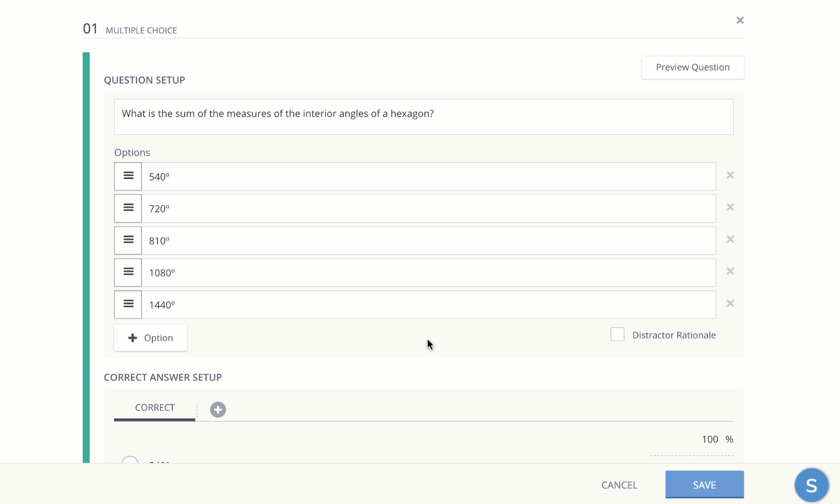
Task: Remove the 540° option
Action: [x=730, y=175]
